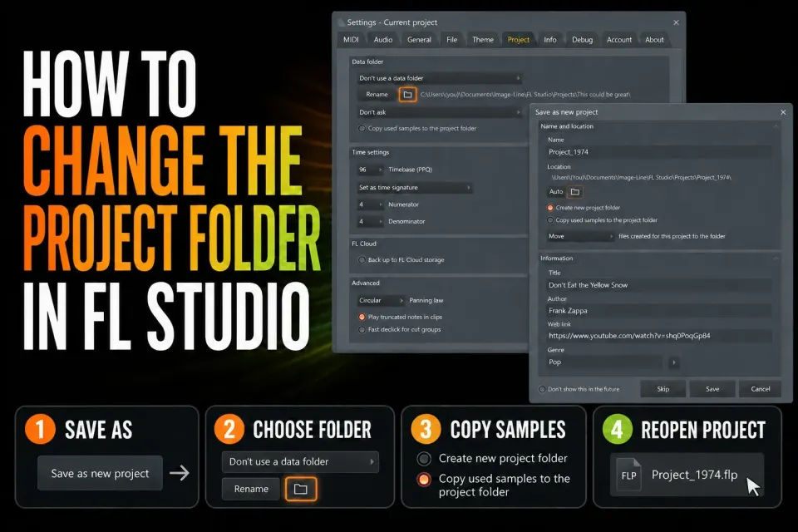This screenshot has width=798, height=532.
Task: Click orange folder icon in Choose Folder card
Action: (x=301, y=490)
